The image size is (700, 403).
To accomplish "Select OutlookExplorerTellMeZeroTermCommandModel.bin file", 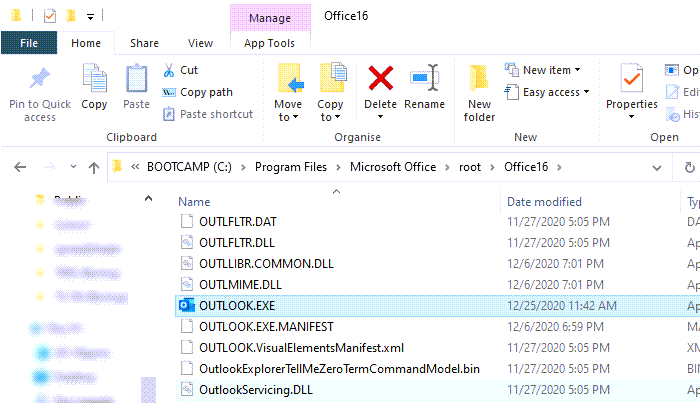I will [339, 369].
